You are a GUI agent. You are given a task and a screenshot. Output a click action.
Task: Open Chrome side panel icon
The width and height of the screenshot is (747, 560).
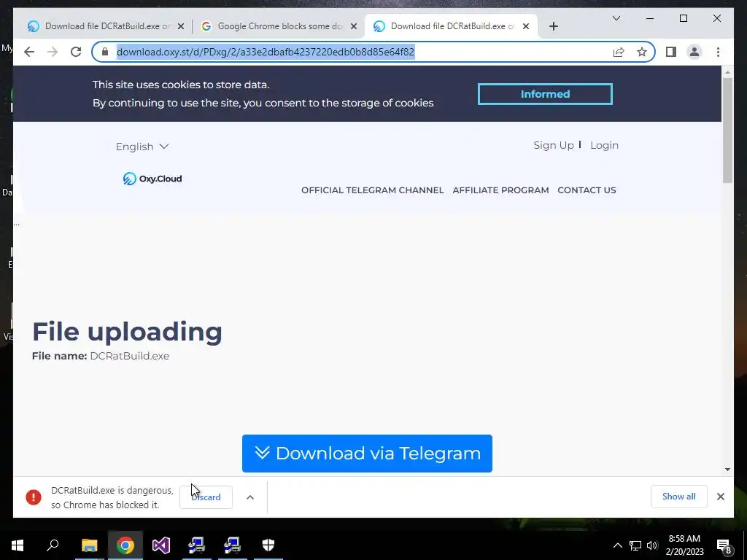pyautogui.click(x=671, y=52)
